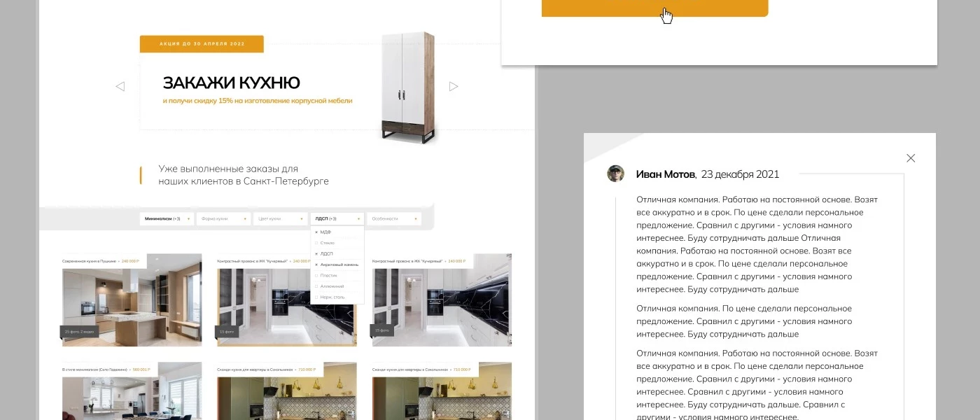Click Иван Мотов's avatar photo
Screen dimensions: 980x420
[616, 174]
